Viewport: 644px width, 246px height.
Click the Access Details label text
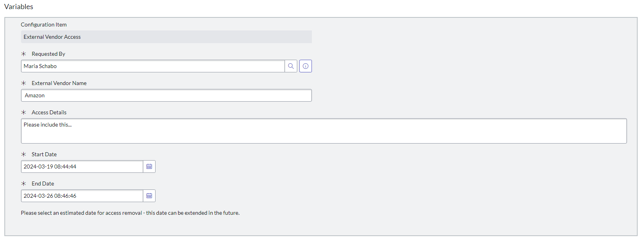(49, 112)
